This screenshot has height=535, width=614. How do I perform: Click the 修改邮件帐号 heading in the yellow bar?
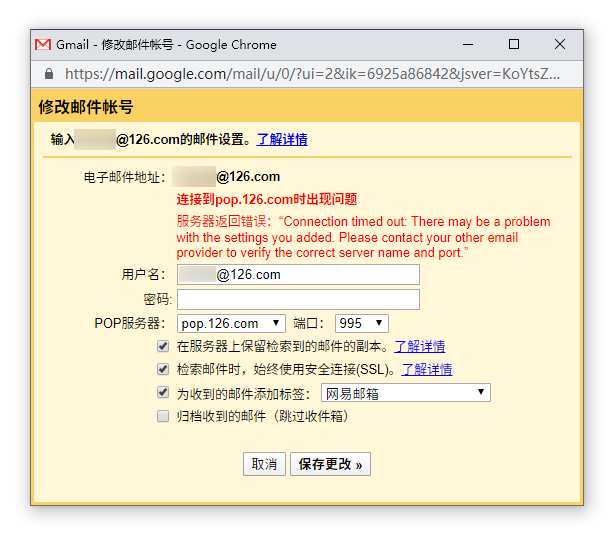pos(86,107)
